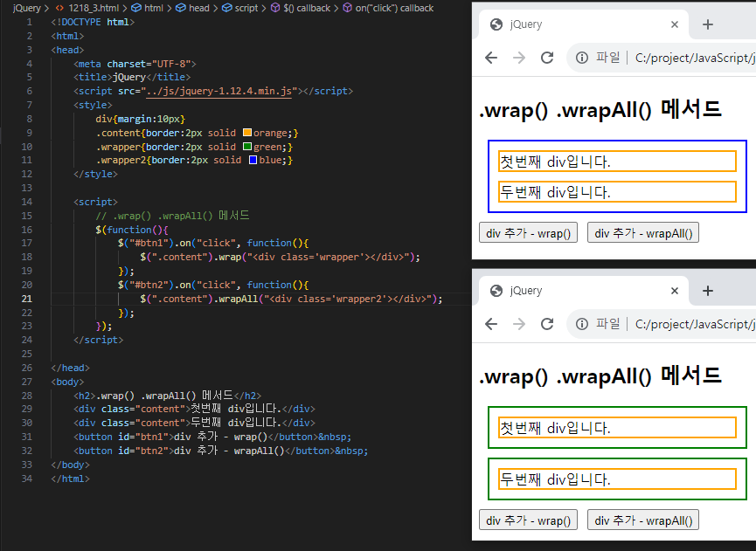The image size is (756, 551).
Task: Follow the ../js/jquery-1.12.4.min.js script link
Action: (x=219, y=91)
